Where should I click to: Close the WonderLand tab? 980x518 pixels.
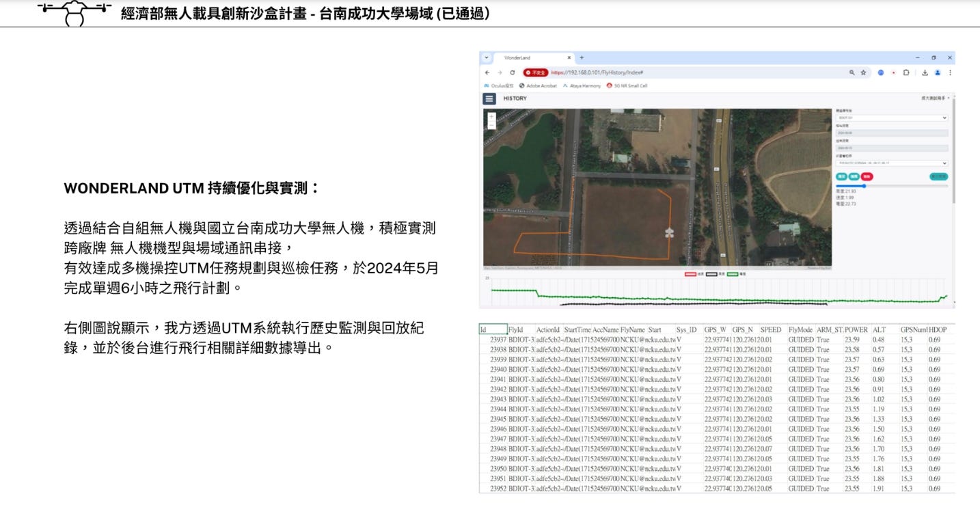(x=569, y=57)
